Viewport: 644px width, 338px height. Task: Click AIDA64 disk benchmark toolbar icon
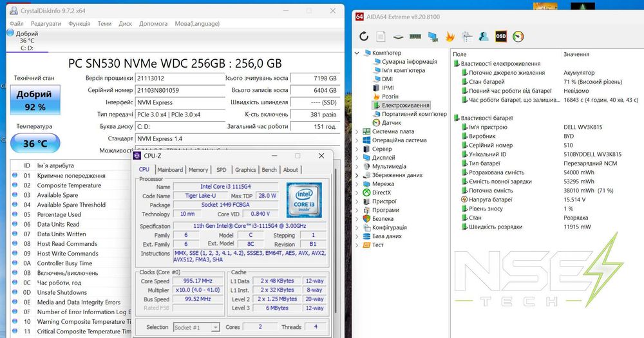(x=398, y=37)
